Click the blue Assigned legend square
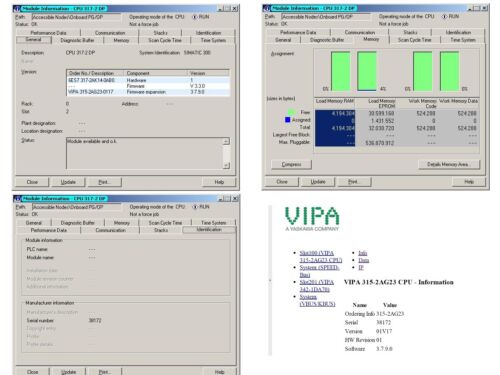The width and height of the screenshot is (500, 375). 288,120
